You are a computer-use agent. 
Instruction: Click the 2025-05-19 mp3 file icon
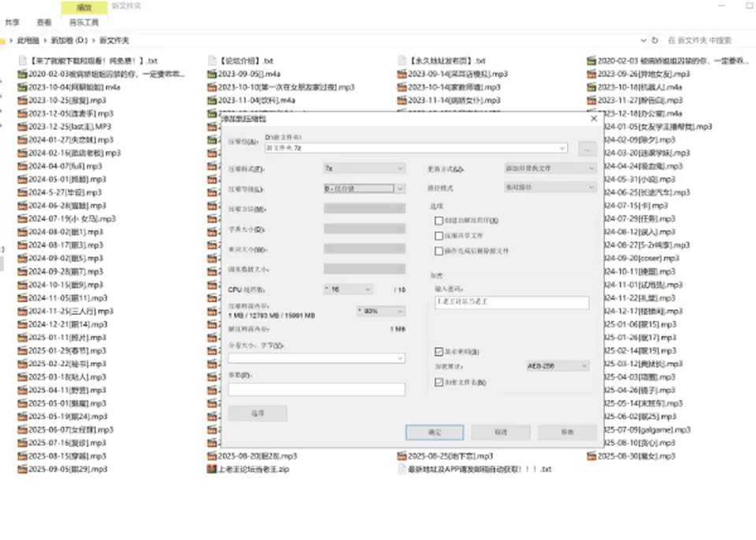[22, 416]
